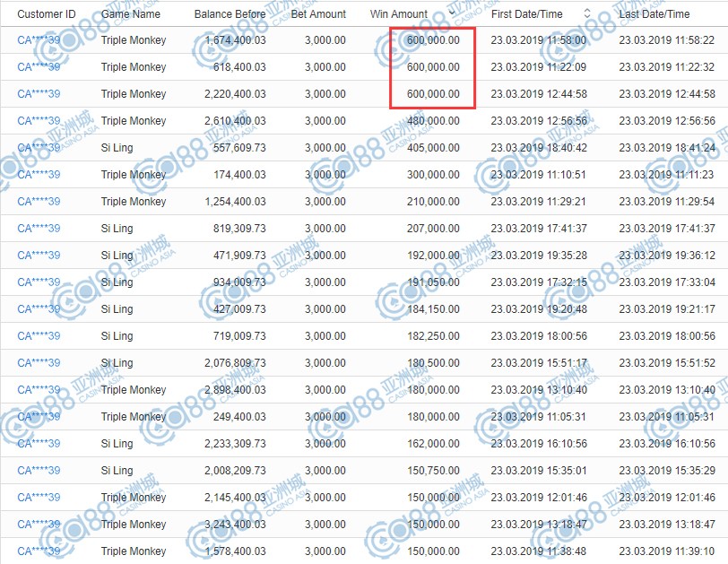This screenshot has height=564, width=728.
Task: Open customer link in 2,610,400.03 balance row
Action: coord(39,121)
